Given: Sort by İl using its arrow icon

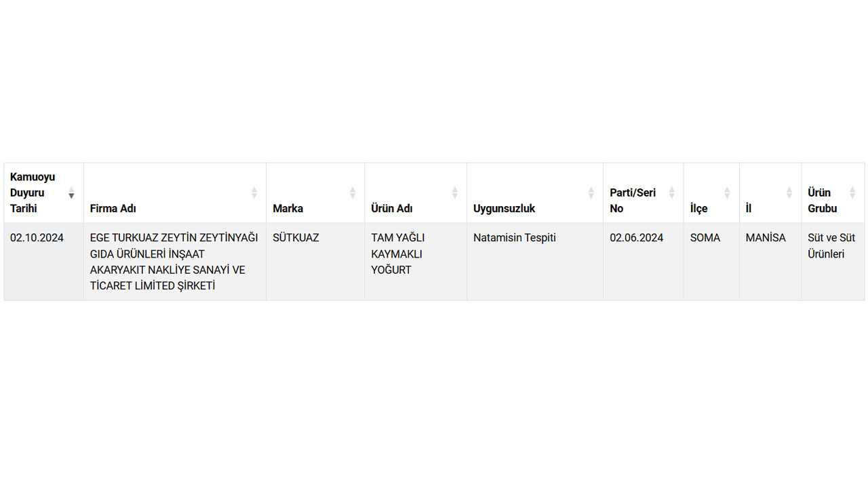Looking at the screenshot, I should tap(789, 192).
